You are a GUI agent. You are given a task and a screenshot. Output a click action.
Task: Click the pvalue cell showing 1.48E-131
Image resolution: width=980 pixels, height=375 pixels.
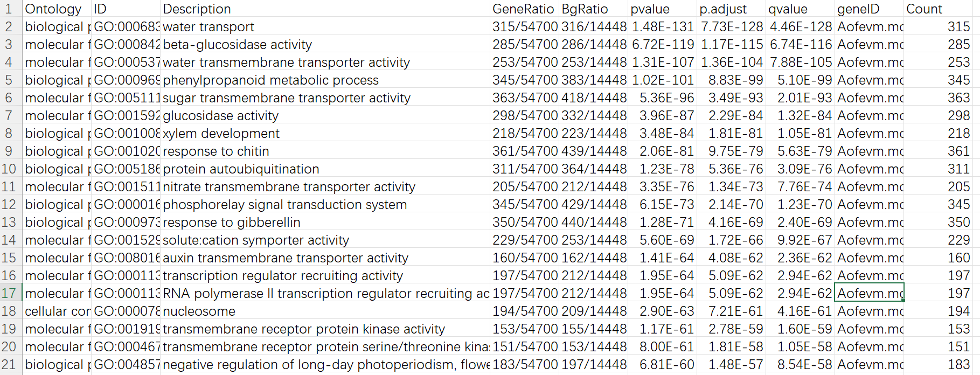(x=662, y=27)
